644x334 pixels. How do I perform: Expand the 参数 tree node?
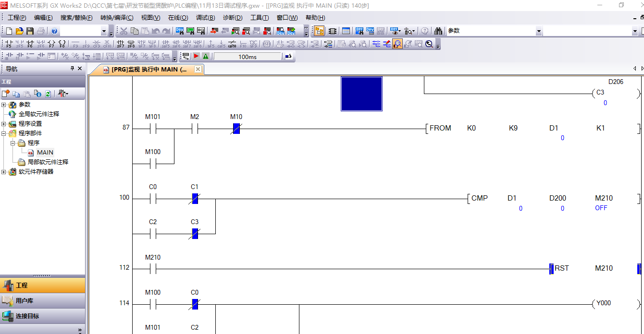point(4,105)
